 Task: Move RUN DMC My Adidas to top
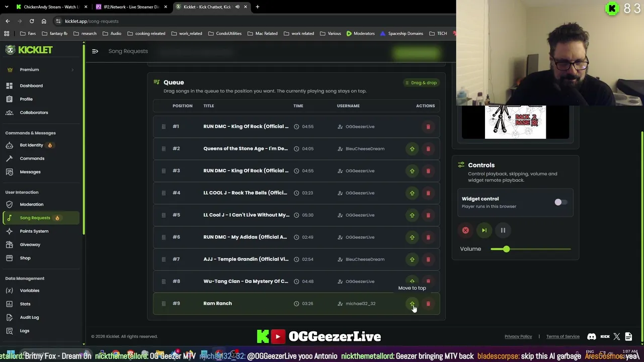coord(412,237)
